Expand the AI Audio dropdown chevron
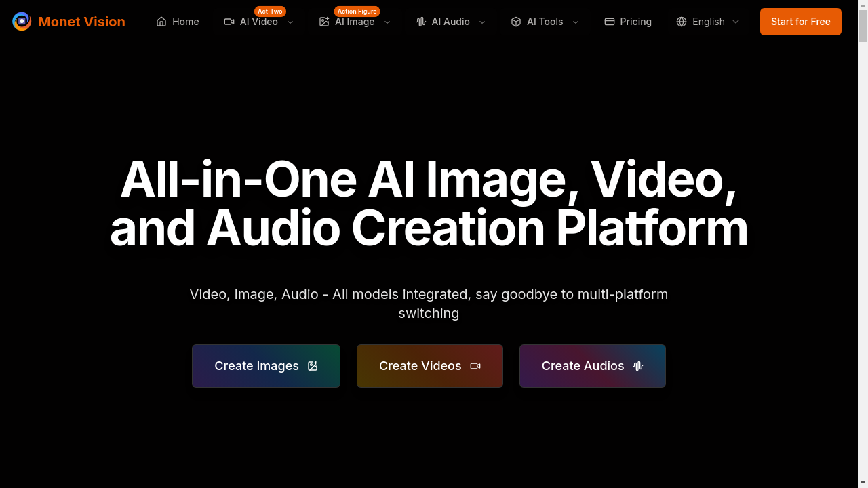The image size is (868, 488). [482, 22]
